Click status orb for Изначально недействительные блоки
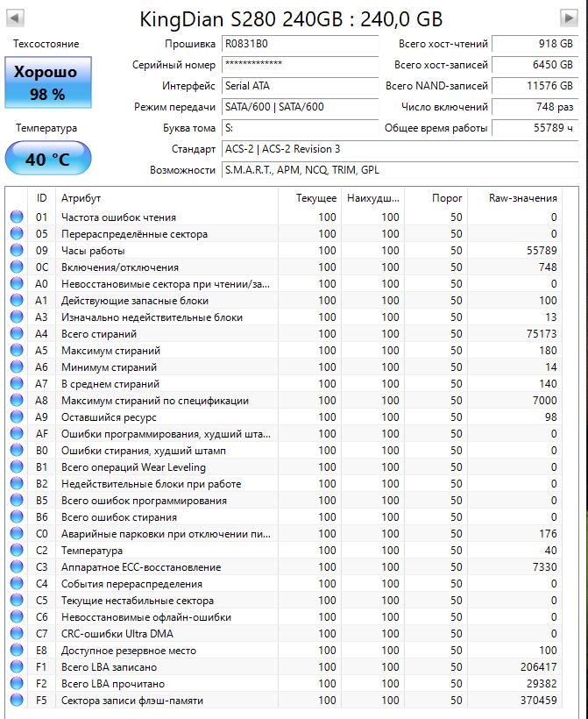 coord(17,317)
